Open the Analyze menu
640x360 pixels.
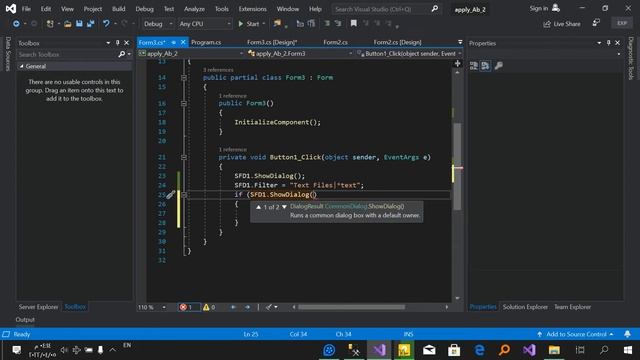click(194, 9)
